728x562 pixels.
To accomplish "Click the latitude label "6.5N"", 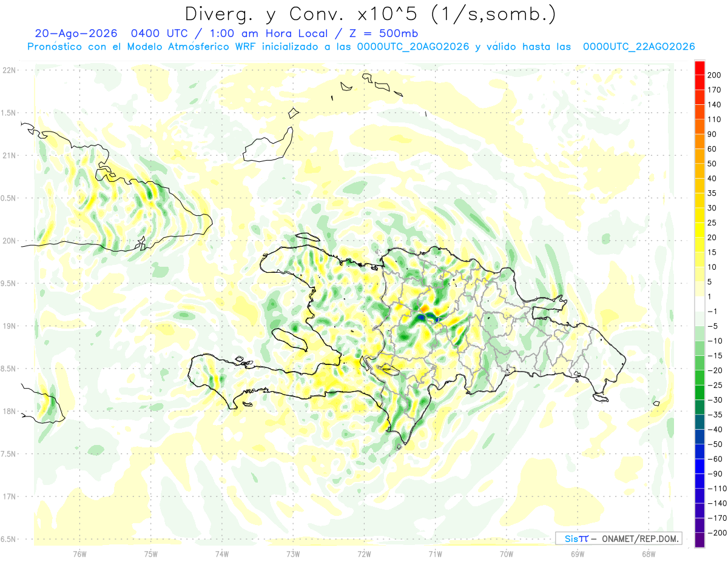I will pyautogui.click(x=8, y=540).
